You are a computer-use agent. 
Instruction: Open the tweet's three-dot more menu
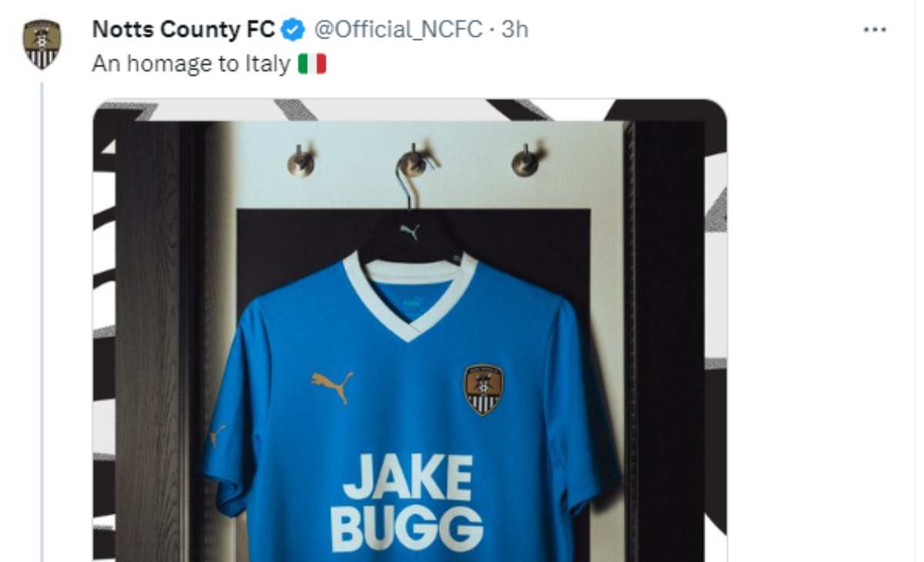click(x=875, y=31)
